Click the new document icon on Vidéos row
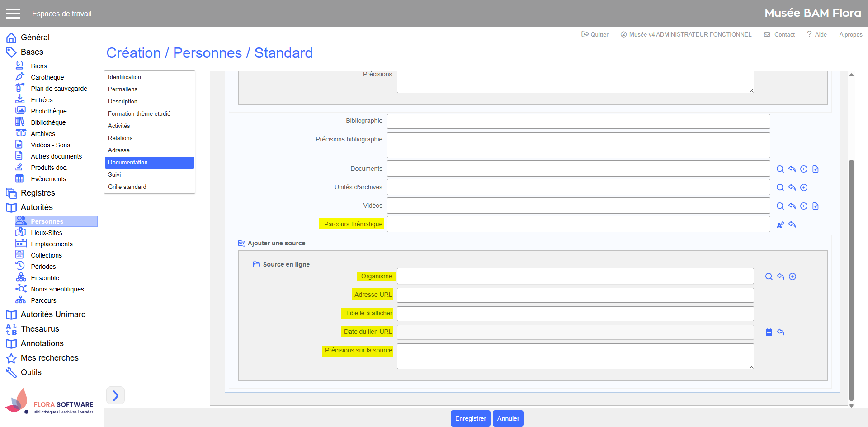 pyautogui.click(x=815, y=206)
